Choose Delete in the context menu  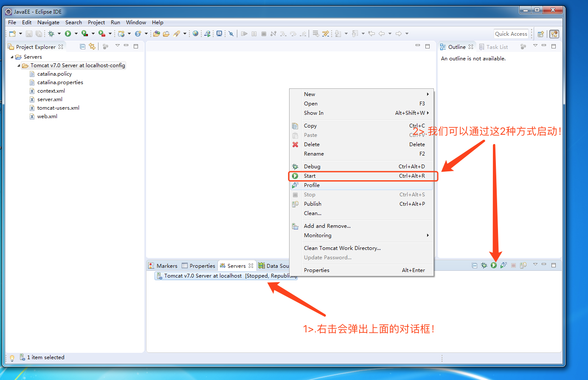coord(361,145)
